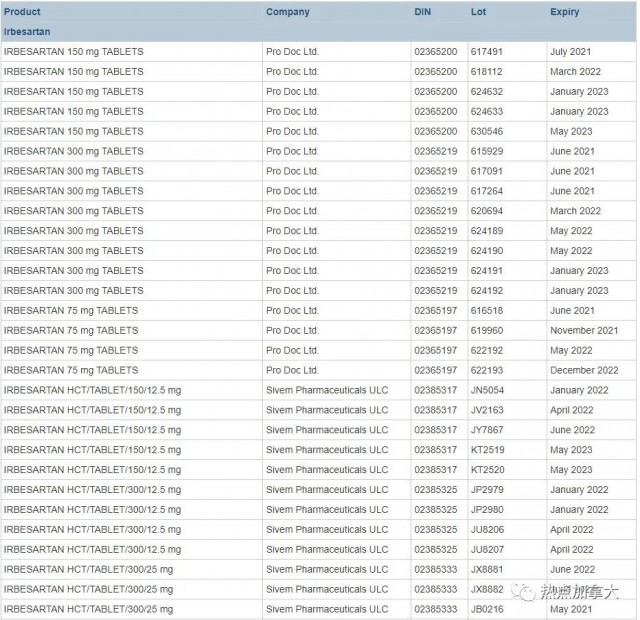The height and width of the screenshot is (620, 640).
Task: Select lot number JB0216
Action: (x=487, y=609)
